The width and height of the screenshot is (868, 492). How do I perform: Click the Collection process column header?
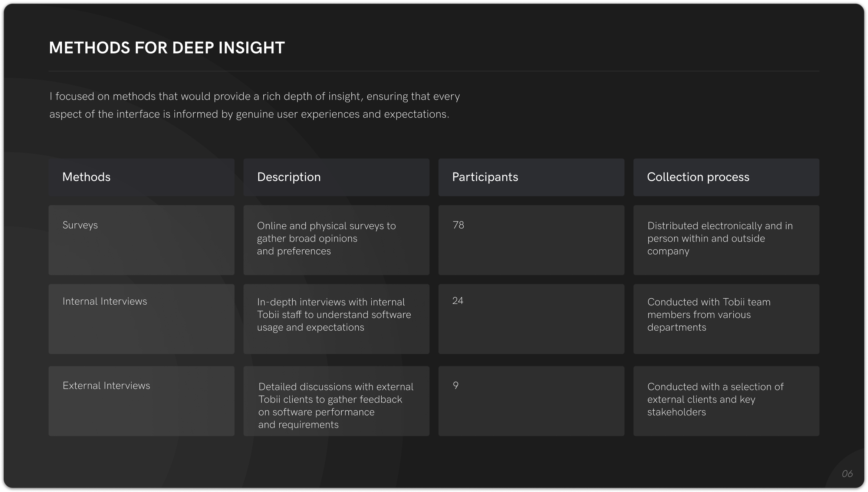tap(698, 177)
